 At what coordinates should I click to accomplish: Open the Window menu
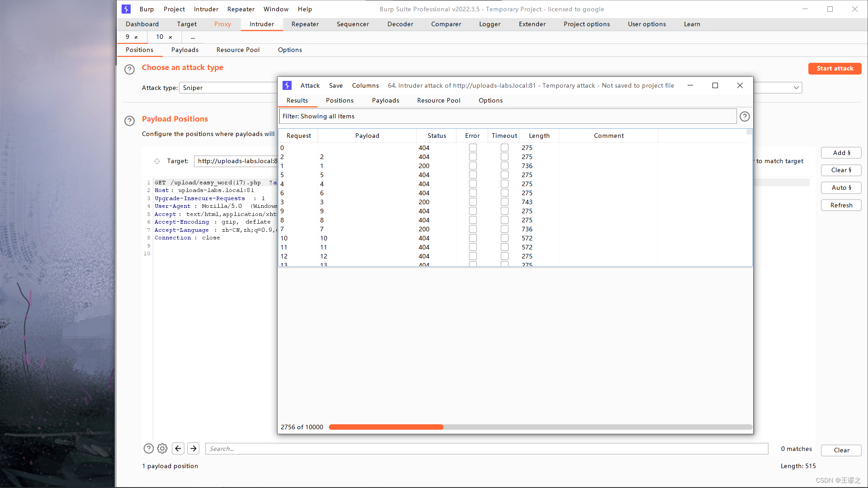(x=276, y=9)
